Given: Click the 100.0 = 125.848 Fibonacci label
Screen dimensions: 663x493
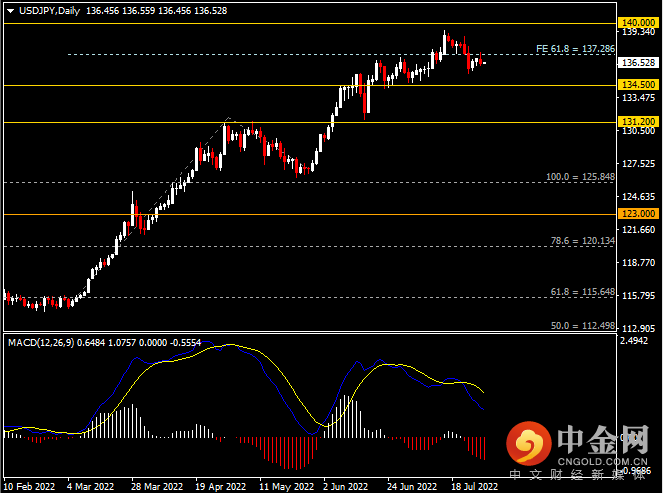Looking at the screenshot, I should [x=581, y=177].
